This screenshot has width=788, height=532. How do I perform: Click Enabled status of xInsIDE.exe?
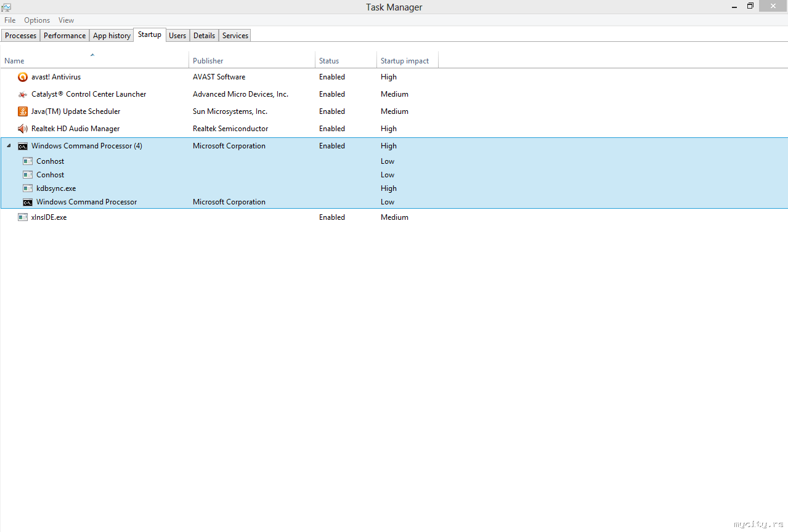click(x=332, y=217)
